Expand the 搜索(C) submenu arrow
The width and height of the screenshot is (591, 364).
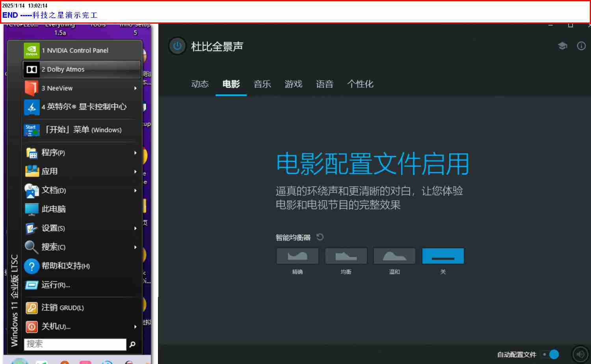136,247
